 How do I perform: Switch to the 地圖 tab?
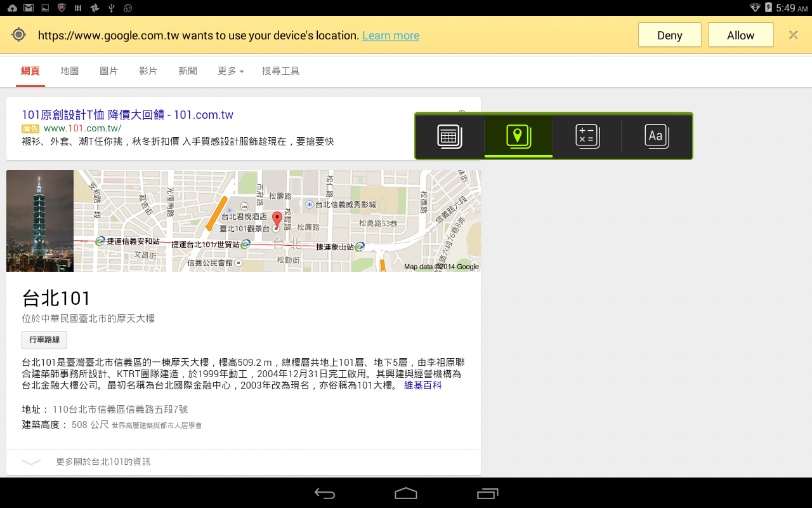pyautogui.click(x=70, y=71)
